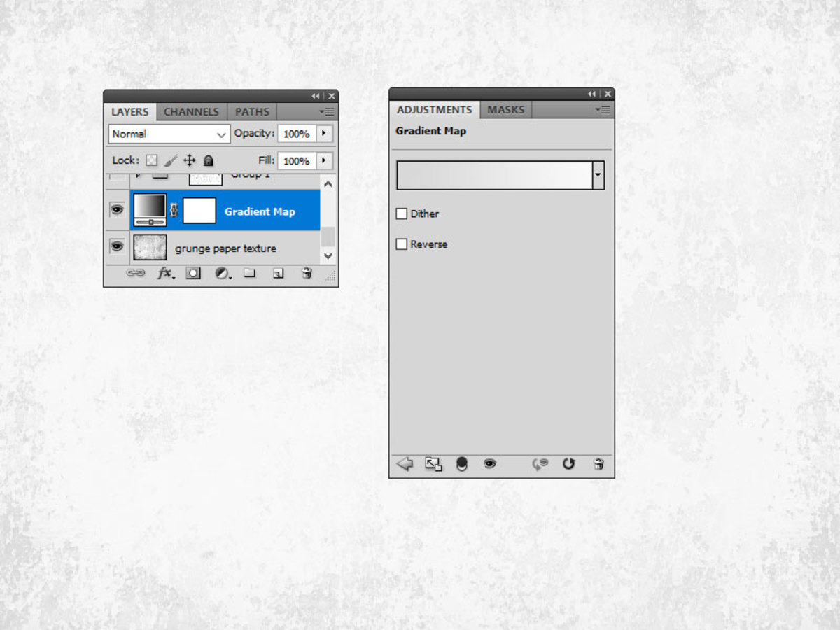
Task: Hide the grunge paper texture layer
Action: click(x=117, y=246)
